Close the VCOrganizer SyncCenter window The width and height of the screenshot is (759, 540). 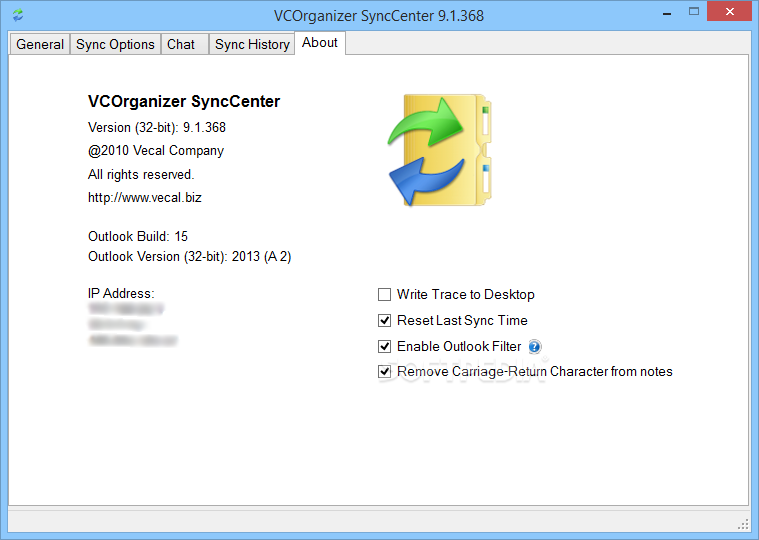[729, 12]
